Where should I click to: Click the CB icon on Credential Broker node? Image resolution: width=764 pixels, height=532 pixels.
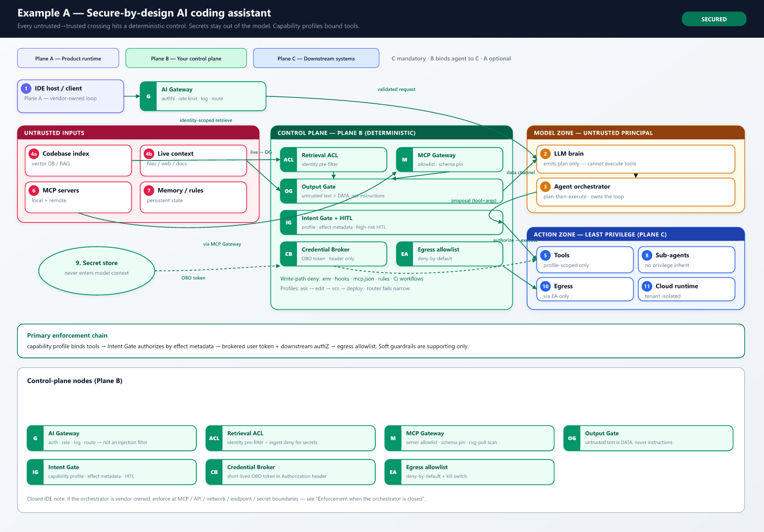click(288, 254)
